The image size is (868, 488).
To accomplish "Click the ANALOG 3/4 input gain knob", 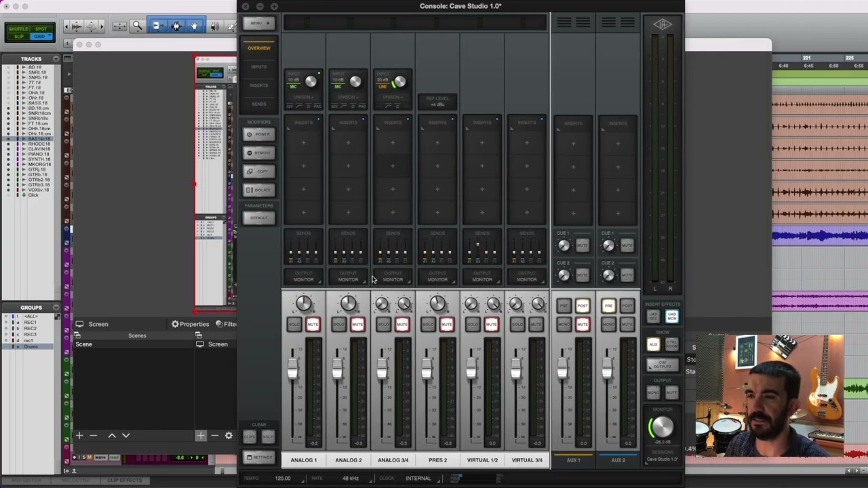I will pos(399,82).
